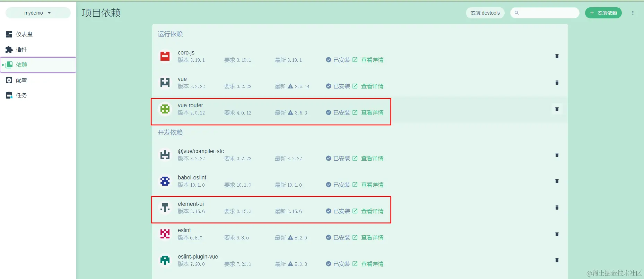Click the eslint latest-version warning triangle
The height and width of the screenshot is (279, 644).
(x=290, y=237)
